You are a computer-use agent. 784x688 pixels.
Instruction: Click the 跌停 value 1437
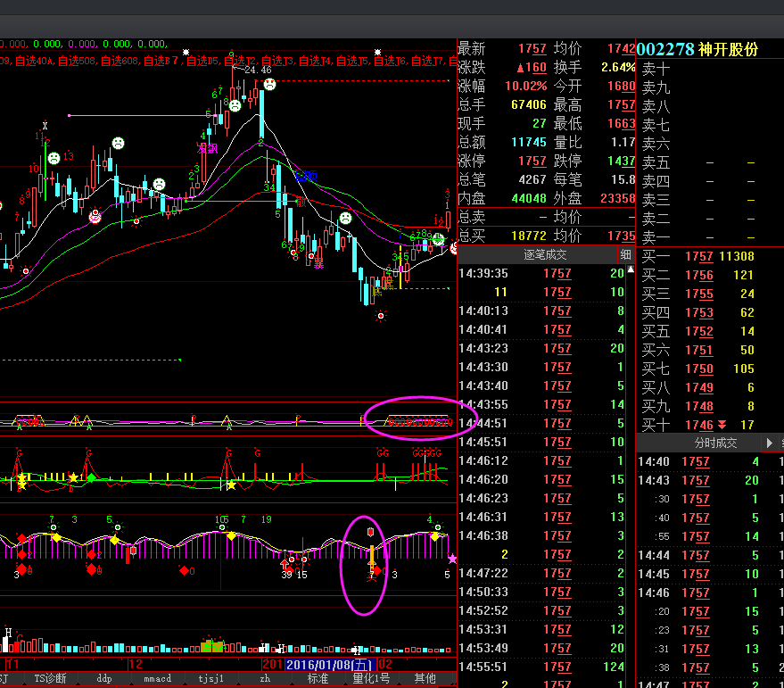point(621,162)
